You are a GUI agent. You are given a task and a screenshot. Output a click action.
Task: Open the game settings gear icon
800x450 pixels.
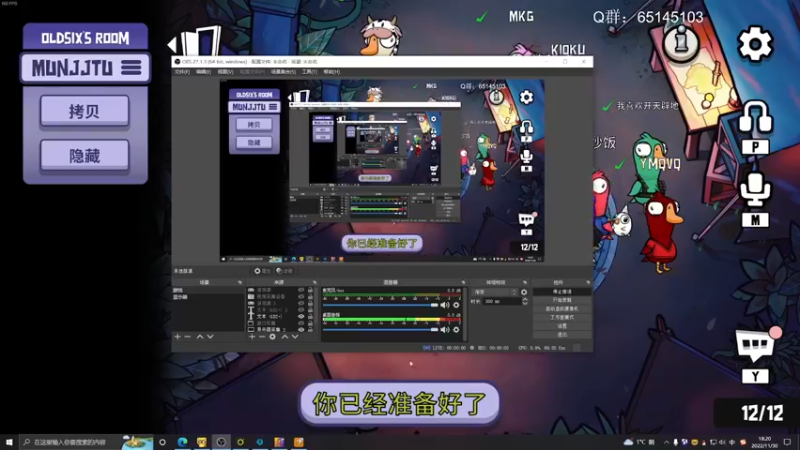tap(755, 44)
